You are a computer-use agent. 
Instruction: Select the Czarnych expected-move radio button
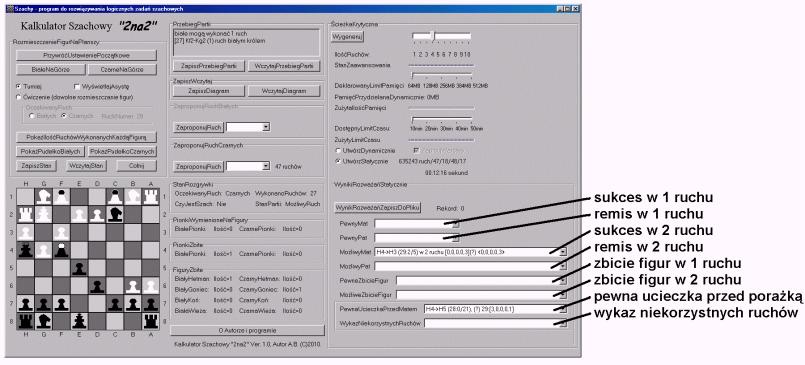pos(64,116)
